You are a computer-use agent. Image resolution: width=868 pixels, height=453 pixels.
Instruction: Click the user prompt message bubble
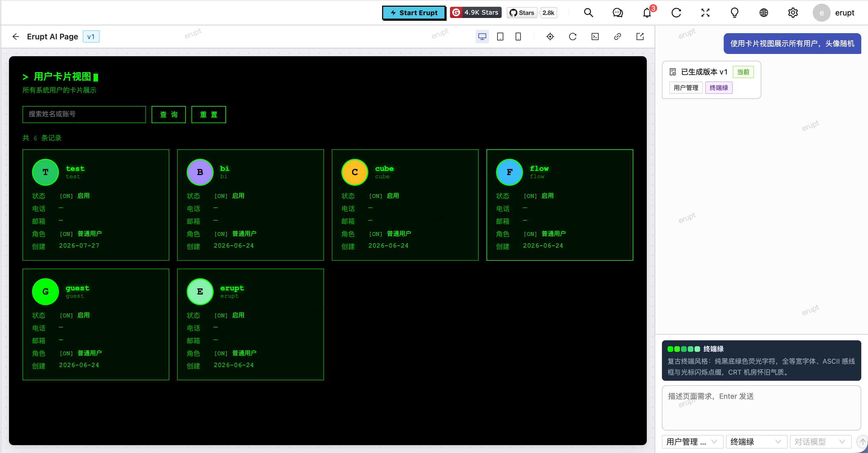(x=792, y=44)
